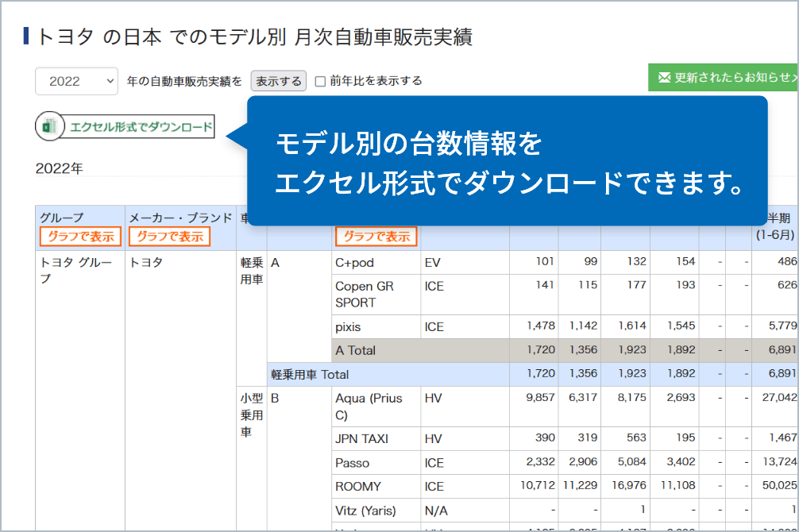Click value 9,857 in the Aqua row
Image resolution: width=799 pixels, height=532 pixels.
pos(540,398)
